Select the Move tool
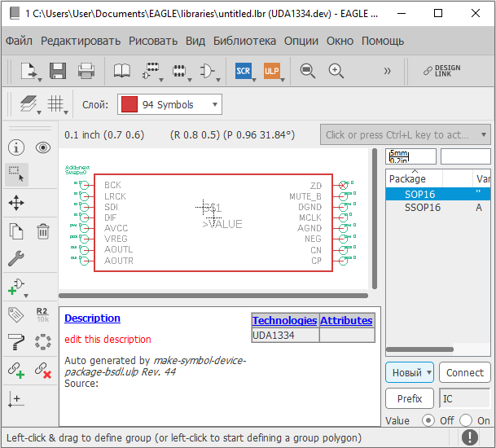 (16, 203)
